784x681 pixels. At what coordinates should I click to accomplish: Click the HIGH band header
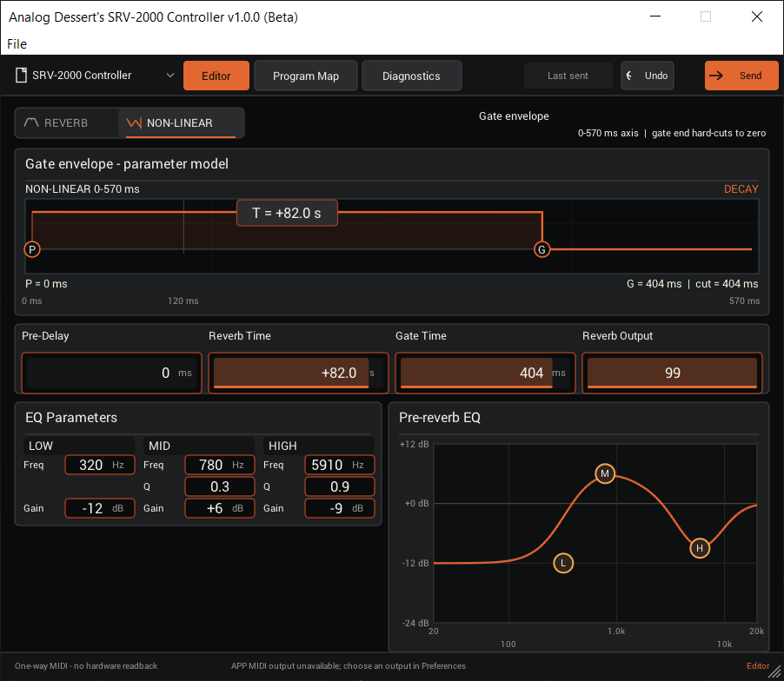[319, 446]
